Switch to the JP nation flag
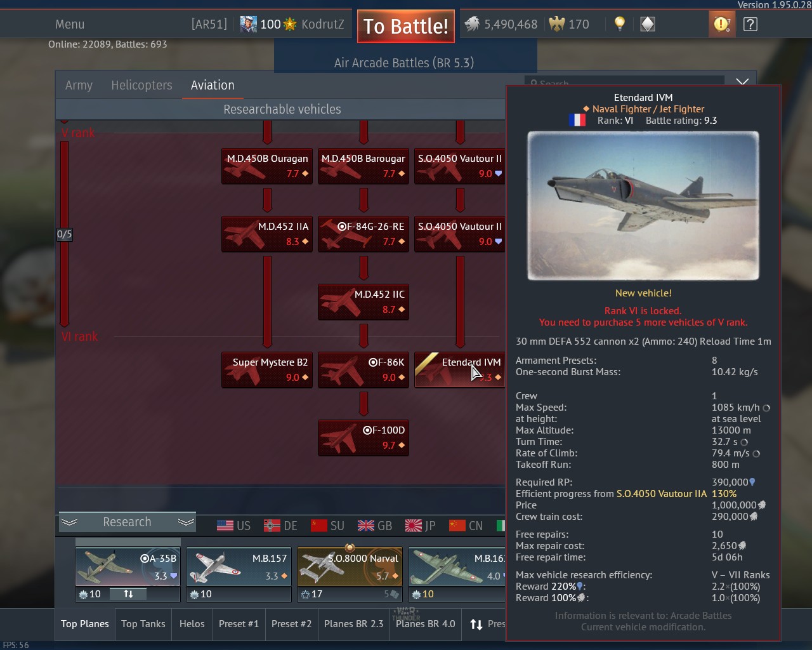Screen dimensions: 812x650 pyautogui.click(x=420, y=526)
